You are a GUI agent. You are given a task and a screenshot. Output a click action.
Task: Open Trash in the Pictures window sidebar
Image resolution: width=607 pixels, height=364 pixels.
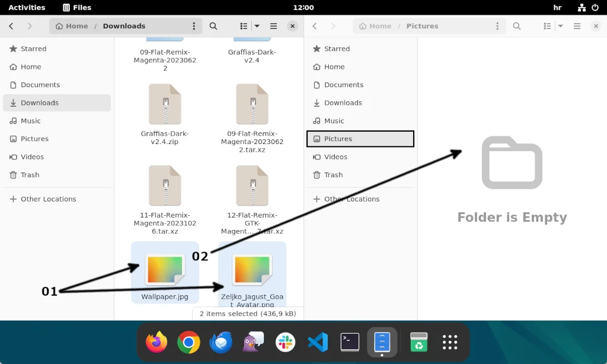point(360,175)
